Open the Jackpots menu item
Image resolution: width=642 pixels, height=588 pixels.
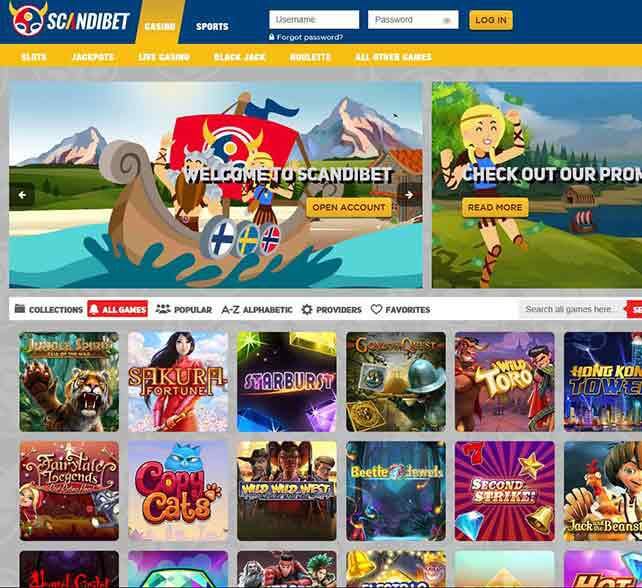coord(93,57)
